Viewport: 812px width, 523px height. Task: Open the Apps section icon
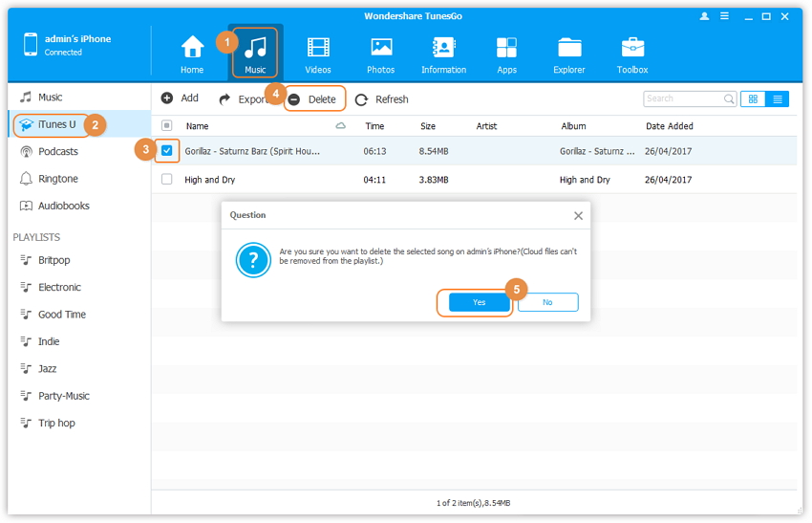pyautogui.click(x=506, y=48)
